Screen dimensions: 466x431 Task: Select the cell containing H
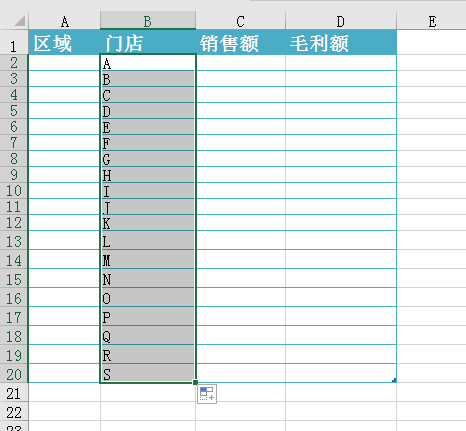point(148,175)
